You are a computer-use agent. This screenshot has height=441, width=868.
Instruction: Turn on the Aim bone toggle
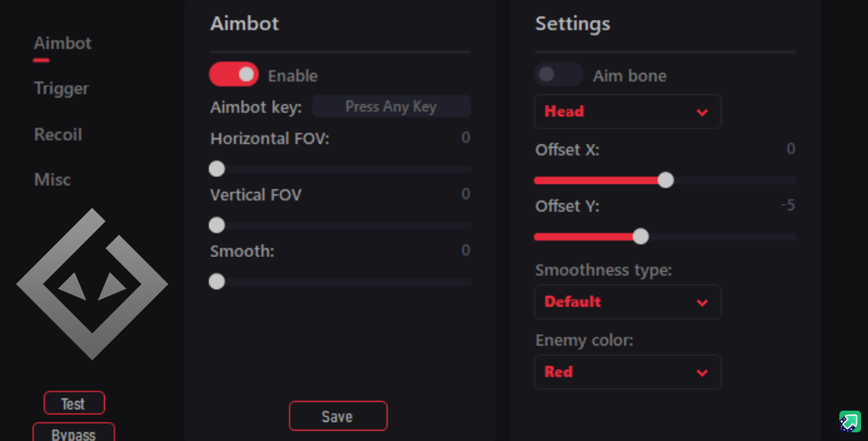[558, 75]
